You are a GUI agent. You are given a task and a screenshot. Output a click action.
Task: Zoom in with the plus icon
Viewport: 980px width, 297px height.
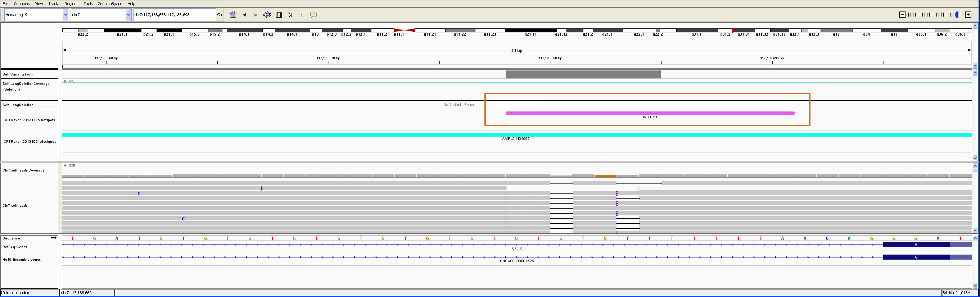968,14
